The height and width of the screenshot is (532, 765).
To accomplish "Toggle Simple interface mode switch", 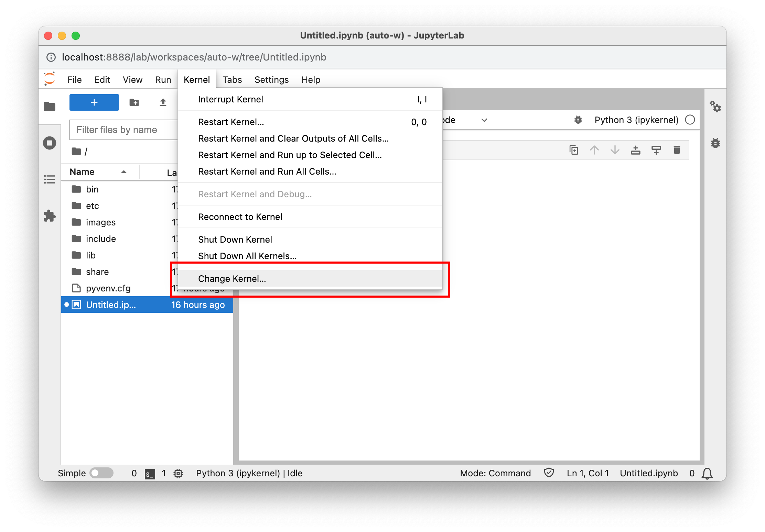I will [x=101, y=473].
